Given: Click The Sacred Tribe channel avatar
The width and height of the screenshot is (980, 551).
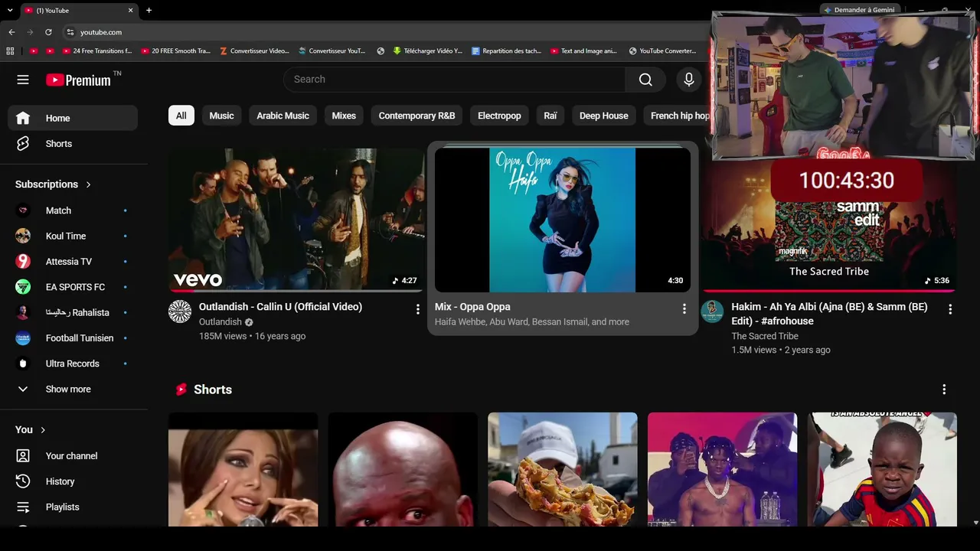Looking at the screenshot, I should click(x=712, y=311).
